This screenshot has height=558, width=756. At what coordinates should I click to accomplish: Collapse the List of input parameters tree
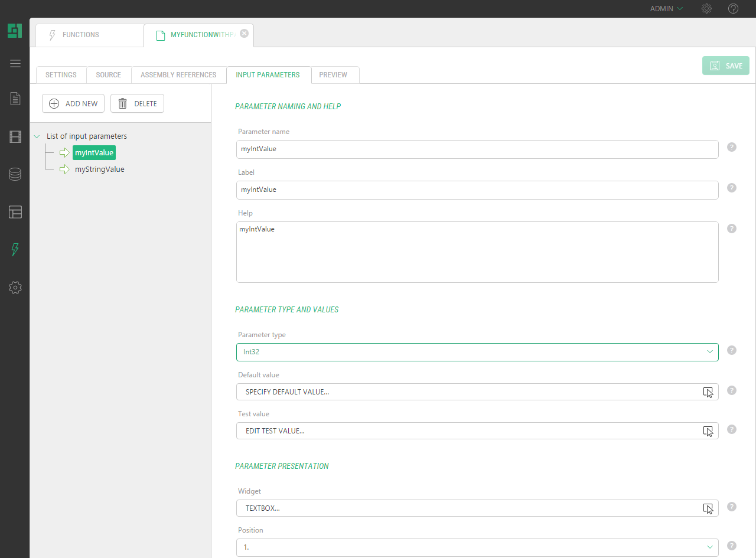(x=37, y=136)
